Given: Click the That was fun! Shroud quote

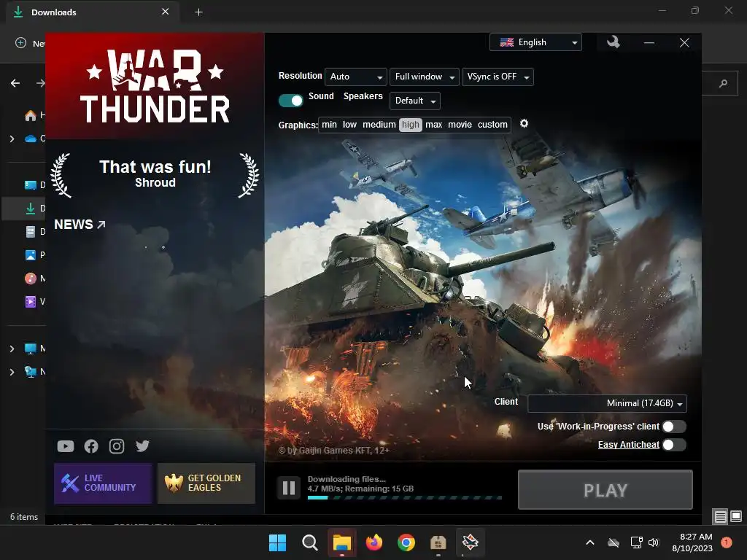Looking at the screenshot, I should pos(155,174).
